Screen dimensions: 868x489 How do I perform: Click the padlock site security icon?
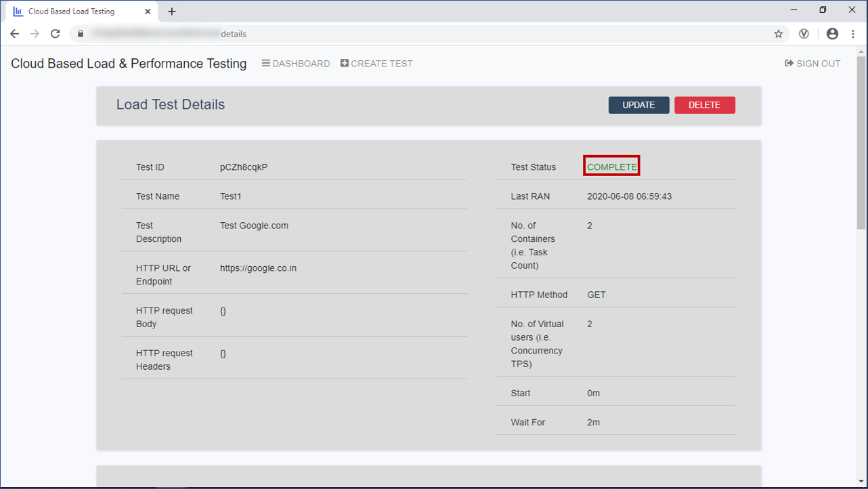coord(81,34)
